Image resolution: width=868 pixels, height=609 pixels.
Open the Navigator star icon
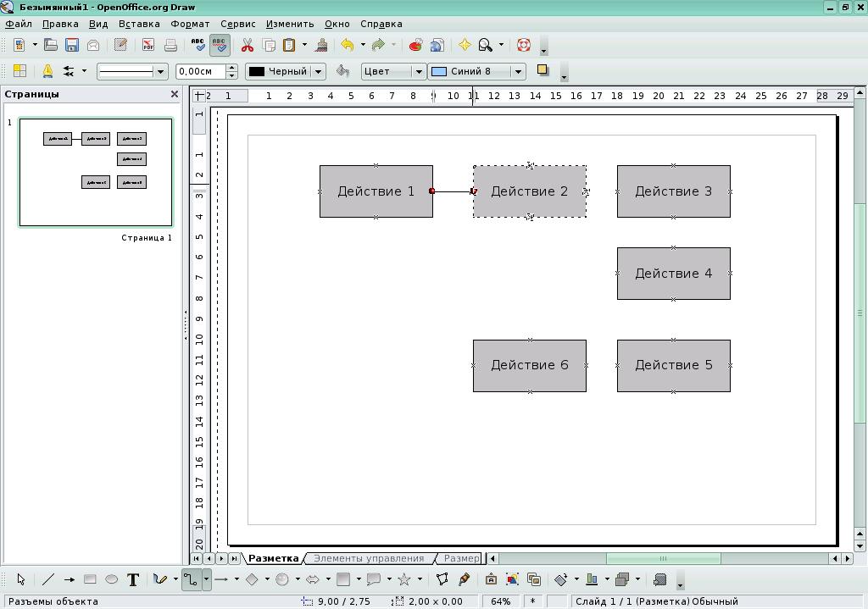465,45
